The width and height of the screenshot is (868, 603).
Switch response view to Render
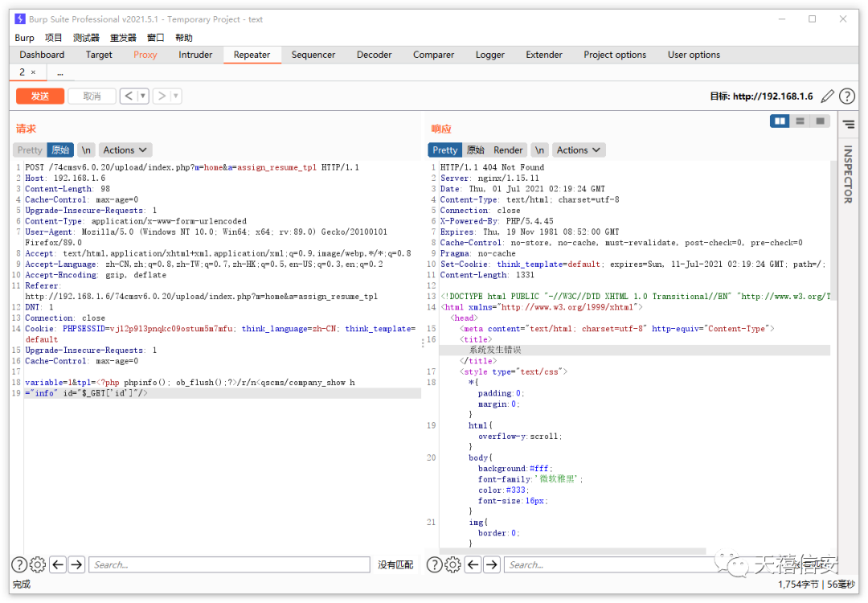click(x=508, y=150)
